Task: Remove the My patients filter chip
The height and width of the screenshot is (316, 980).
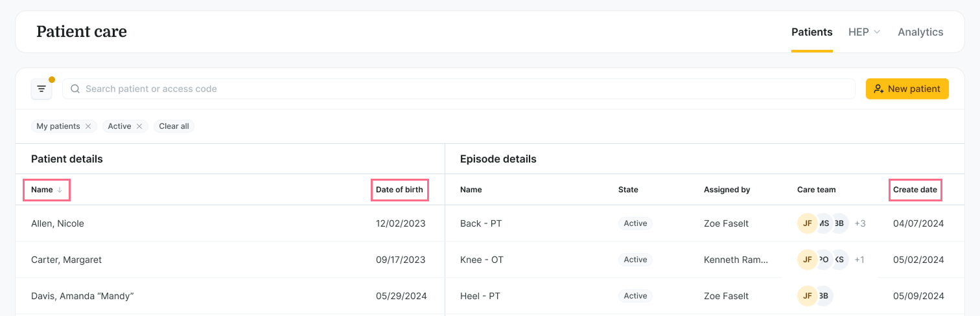Action: [88, 126]
